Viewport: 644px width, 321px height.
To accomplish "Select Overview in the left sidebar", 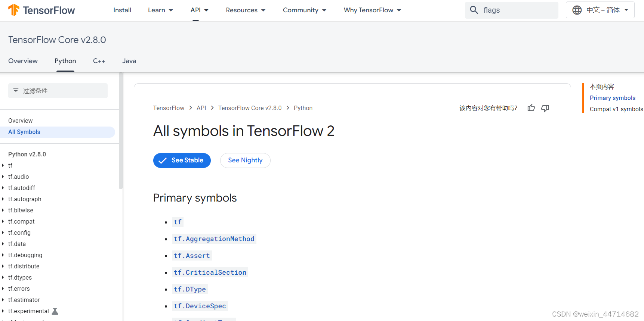I will pyautogui.click(x=21, y=121).
